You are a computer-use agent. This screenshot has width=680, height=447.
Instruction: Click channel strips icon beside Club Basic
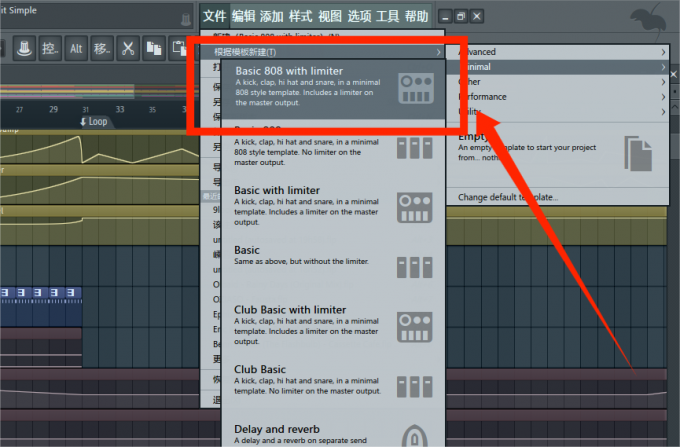[415, 387]
